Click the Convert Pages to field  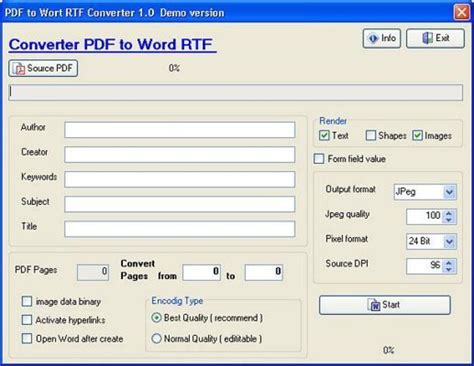[x=264, y=272]
